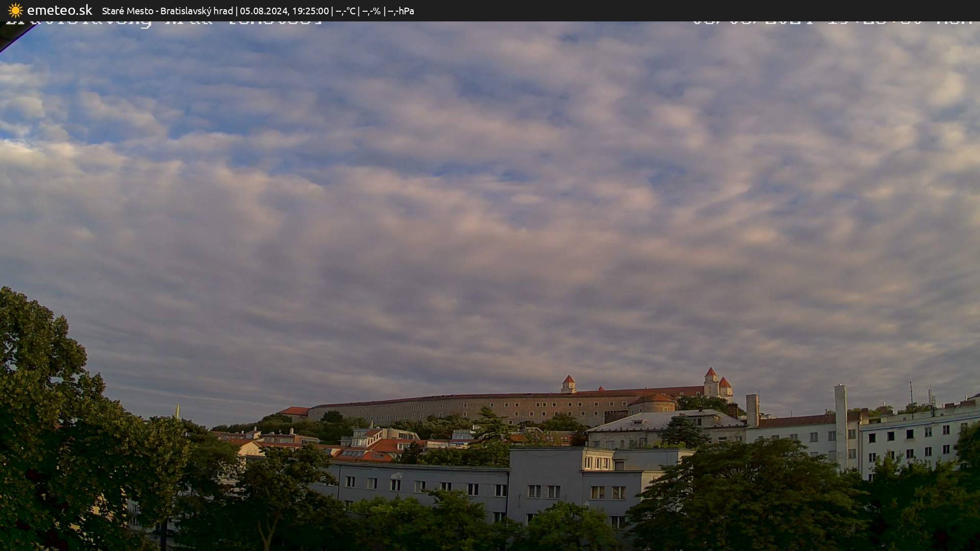Click the 05.08.2024, 19:25:00 timestamp
This screenshot has height=551, width=980.
tap(284, 11)
